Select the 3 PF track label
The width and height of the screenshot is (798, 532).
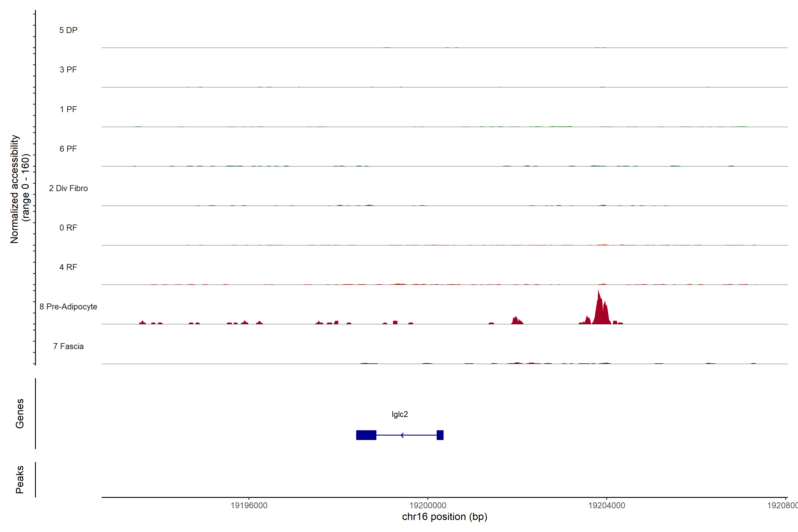(x=68, y=70)
